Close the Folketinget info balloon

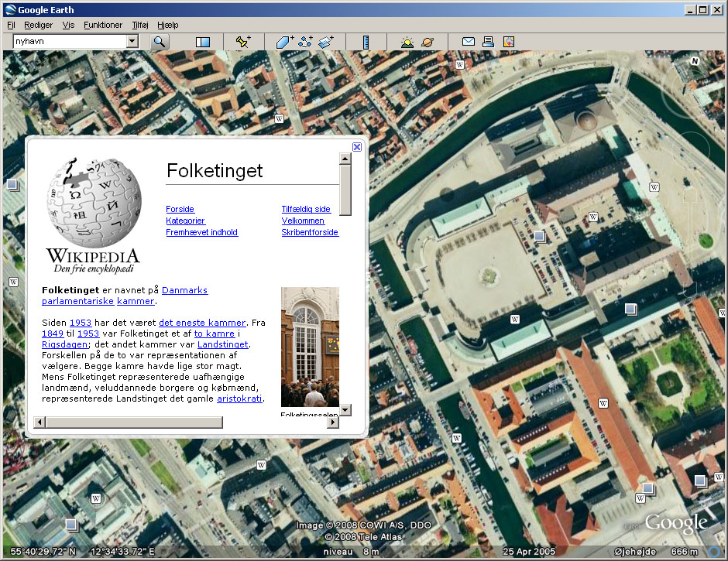[357, 147]
